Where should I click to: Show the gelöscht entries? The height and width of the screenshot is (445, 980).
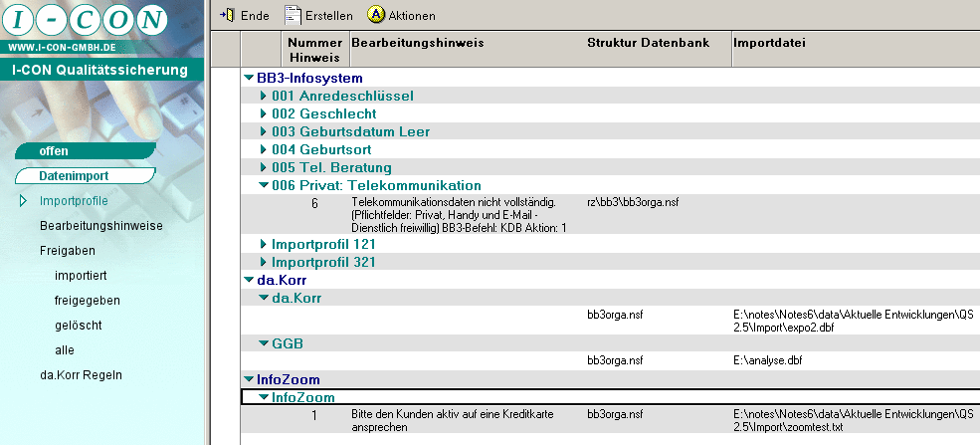(x=79, y=326)
